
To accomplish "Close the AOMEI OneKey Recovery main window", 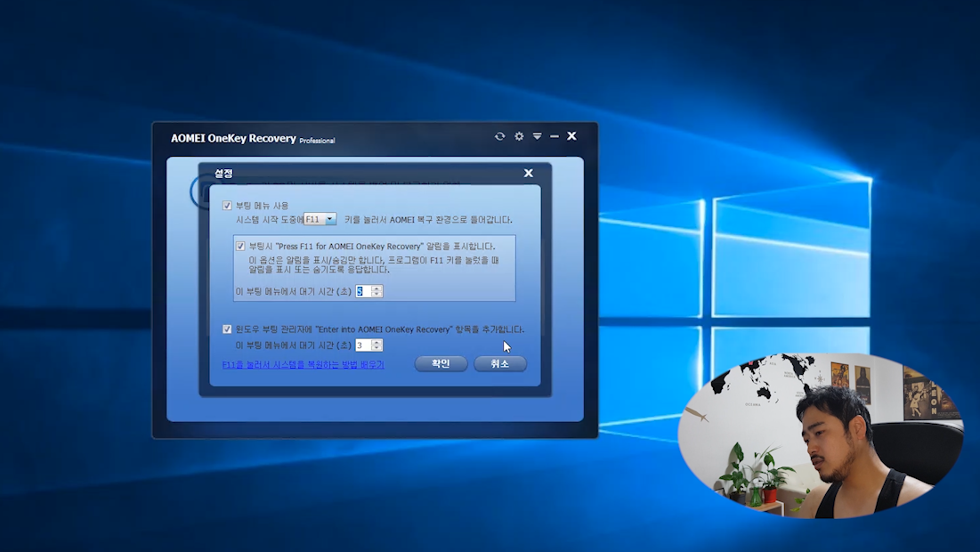I will tap(571, 135).
